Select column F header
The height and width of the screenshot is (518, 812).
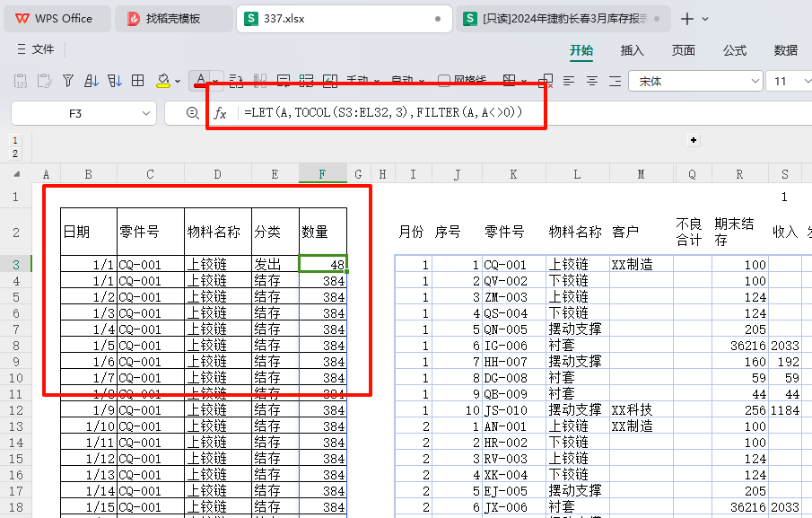coord(323,174)
